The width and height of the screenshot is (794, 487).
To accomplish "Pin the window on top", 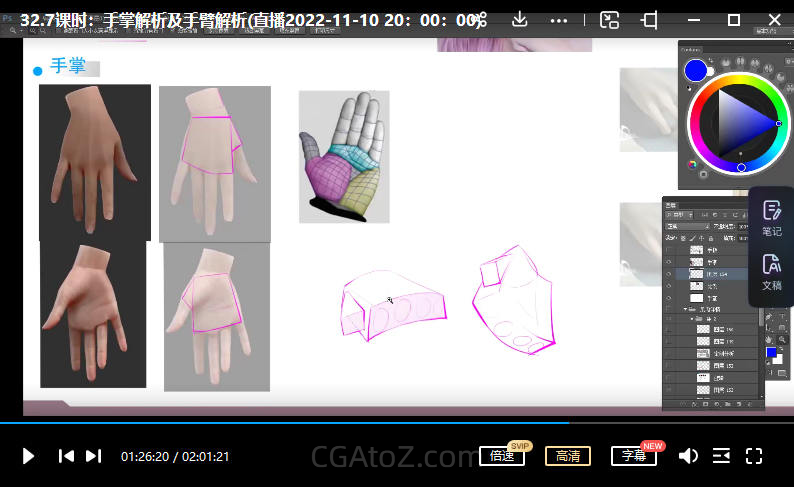I will [649, 20].
